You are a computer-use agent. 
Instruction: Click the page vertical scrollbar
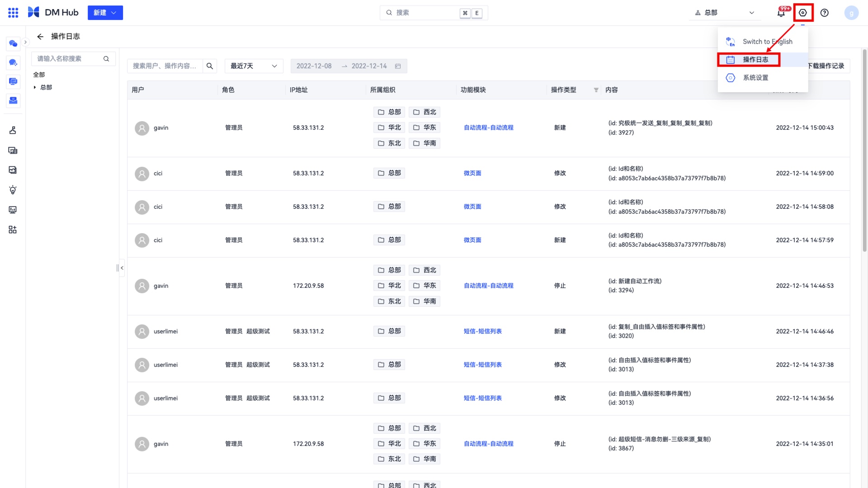point(864,150)
